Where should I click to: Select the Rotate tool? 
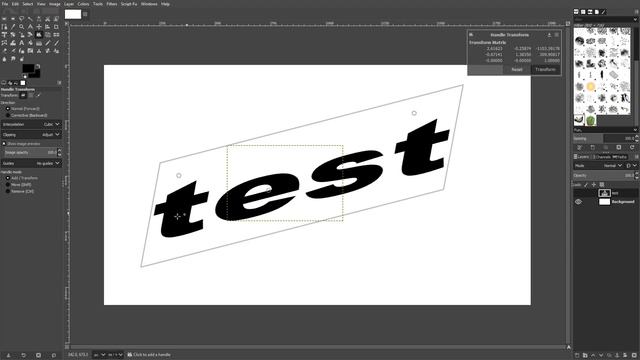click(x=13, y=35)
